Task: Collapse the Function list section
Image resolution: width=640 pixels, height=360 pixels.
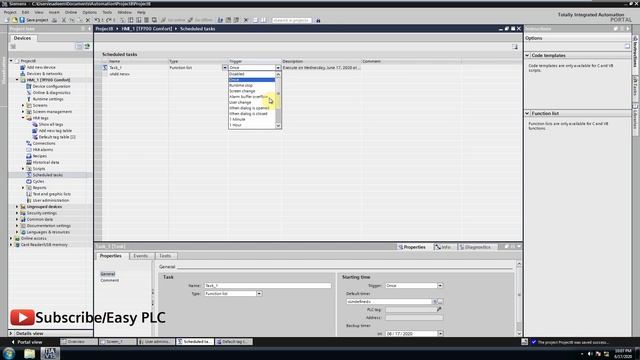Action: tap(527, 113)
